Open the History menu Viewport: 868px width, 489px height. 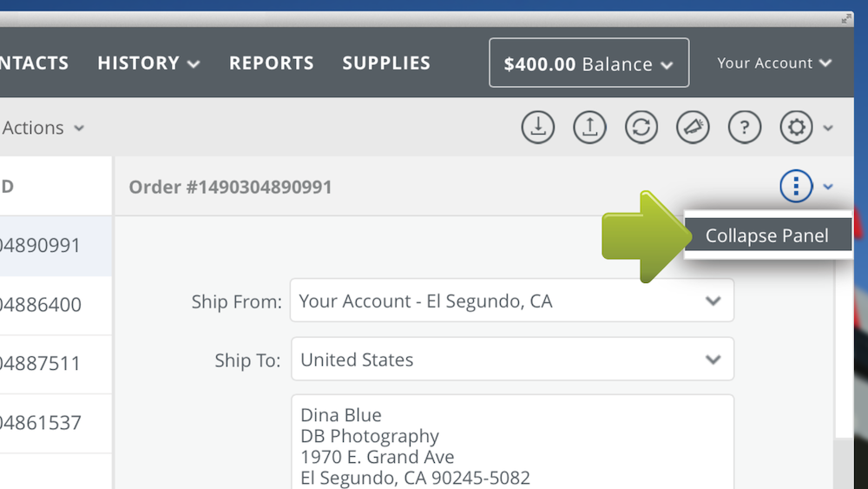click(x=148, y=63)
